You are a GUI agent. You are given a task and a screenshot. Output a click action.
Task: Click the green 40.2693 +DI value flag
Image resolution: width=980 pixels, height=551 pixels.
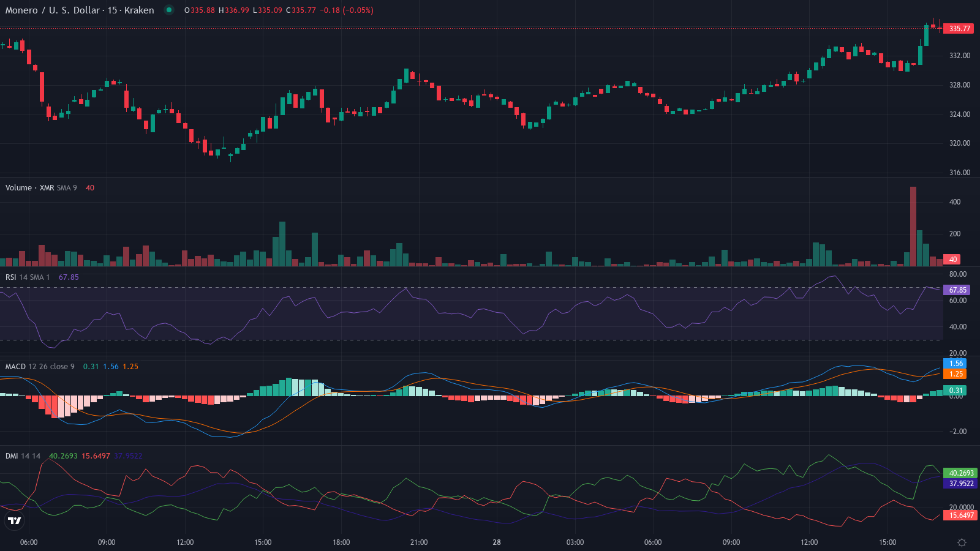(x=959, y=473)
